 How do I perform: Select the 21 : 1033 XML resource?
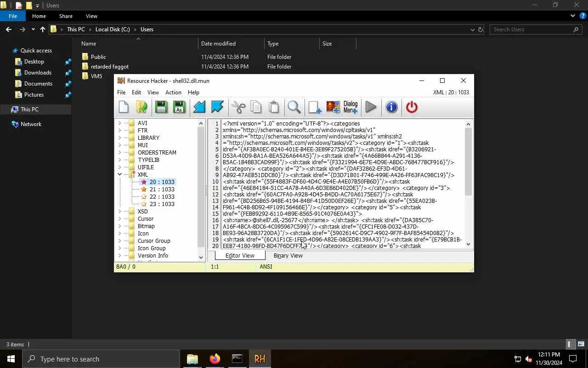(162, 189)
